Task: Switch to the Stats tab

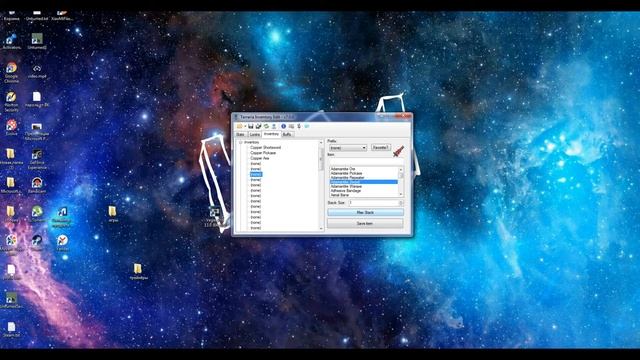Action: pos(241,134)
